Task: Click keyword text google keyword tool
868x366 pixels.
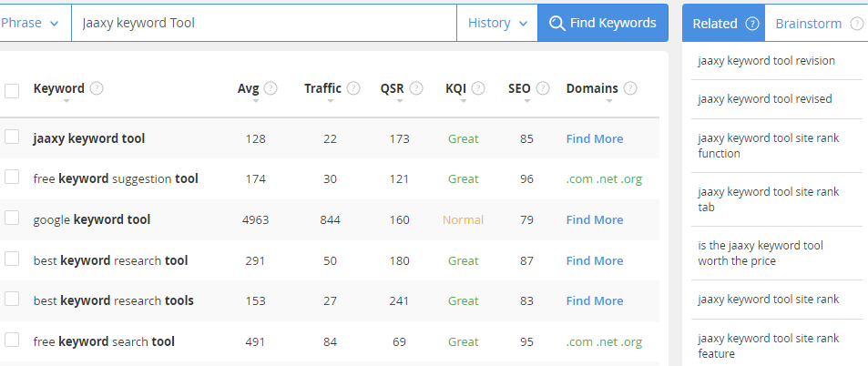Action: tap(92, 219)
